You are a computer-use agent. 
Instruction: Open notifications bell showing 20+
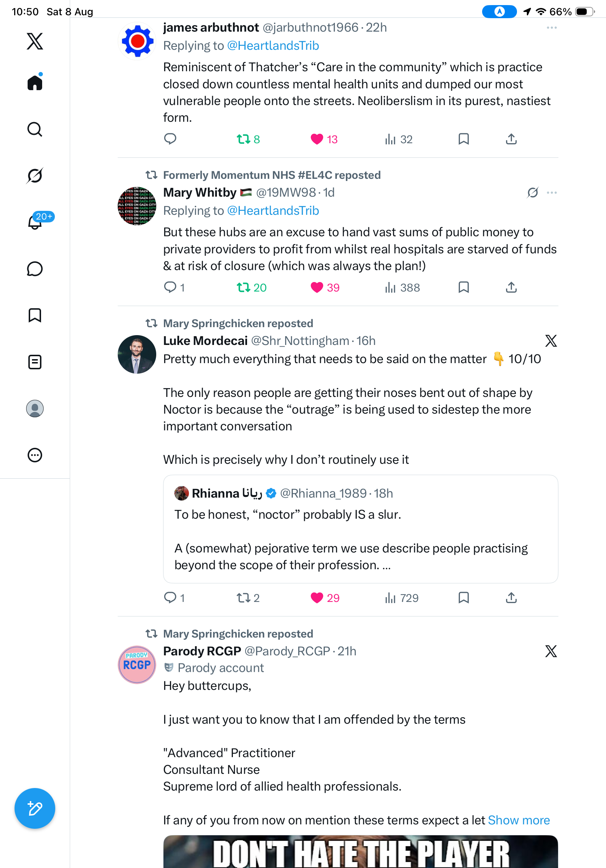36,222
